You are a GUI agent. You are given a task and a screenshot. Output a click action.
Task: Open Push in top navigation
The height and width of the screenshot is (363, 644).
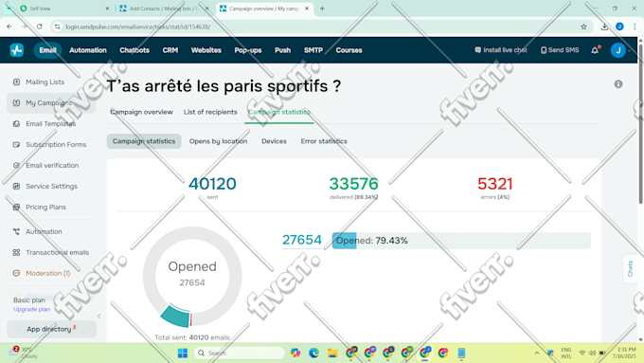coord(282,50)
